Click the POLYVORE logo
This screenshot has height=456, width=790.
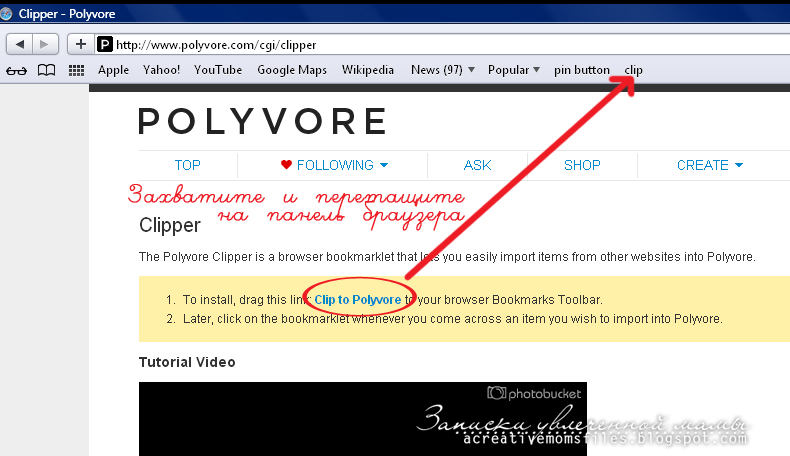[262, 121]
